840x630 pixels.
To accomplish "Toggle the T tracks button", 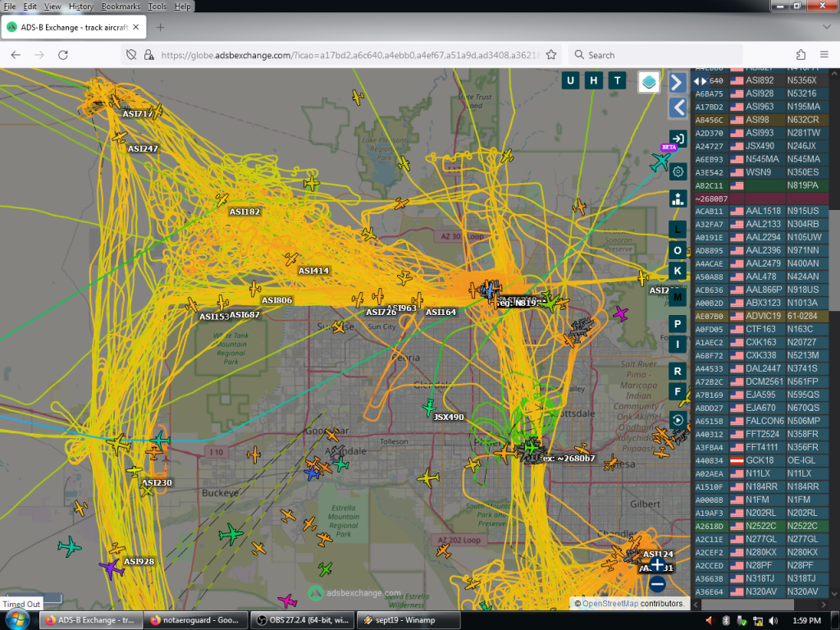I will point(617,81).
